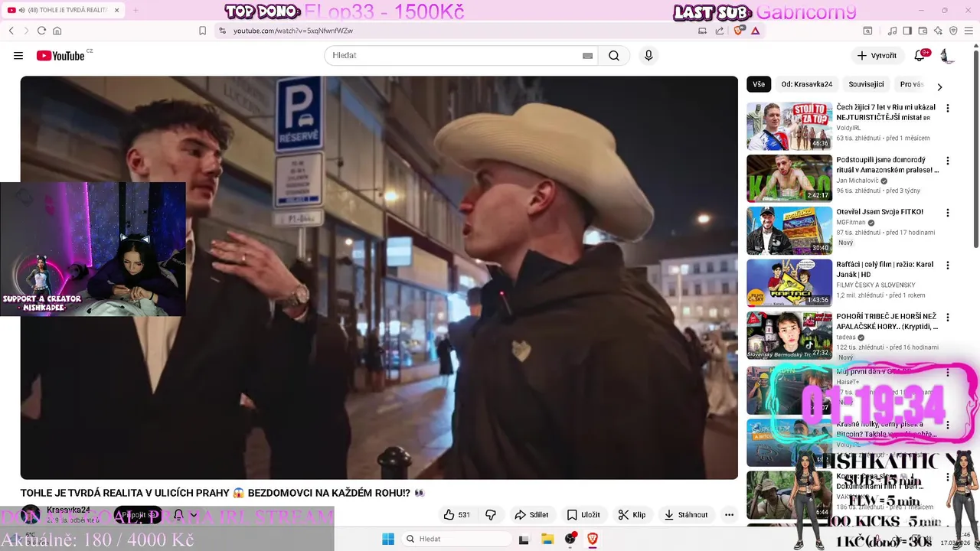Viewport: 980px width, 551px height.
Task: Open the POHOŘÍ TRIBEČ video title
Action: 887,321
